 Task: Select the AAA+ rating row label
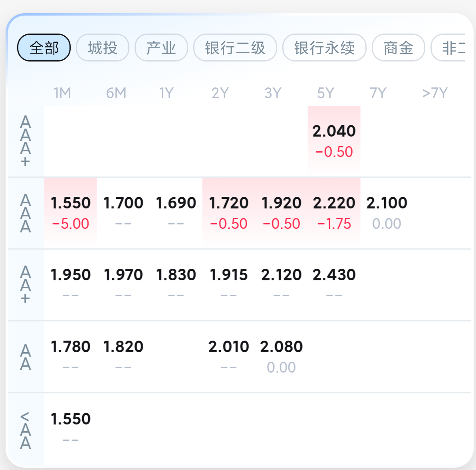[26, 141]
